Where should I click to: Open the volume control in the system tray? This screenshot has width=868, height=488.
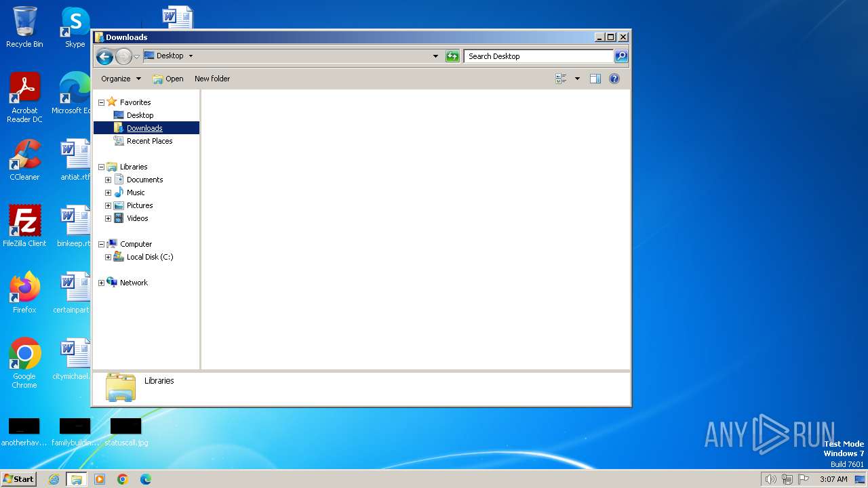(x=770, y=479)
